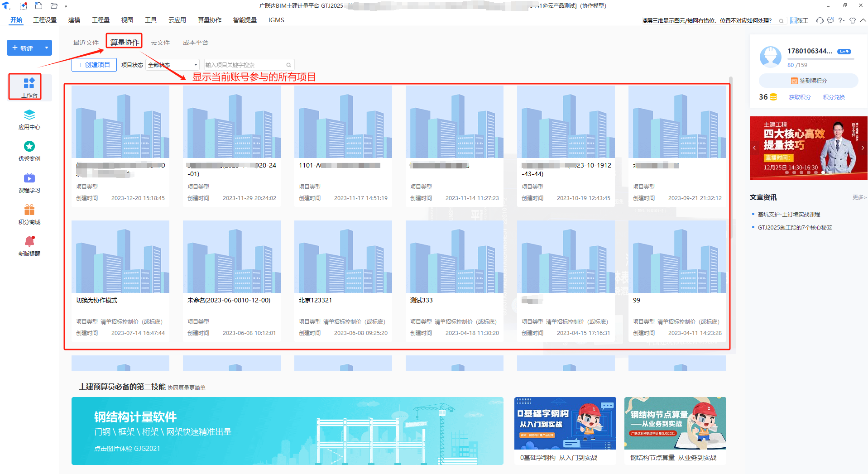The image size is (868, 474).
Task: Open article 基坑支护-土钉墙实战课程
Action: [x=789, y=214]
